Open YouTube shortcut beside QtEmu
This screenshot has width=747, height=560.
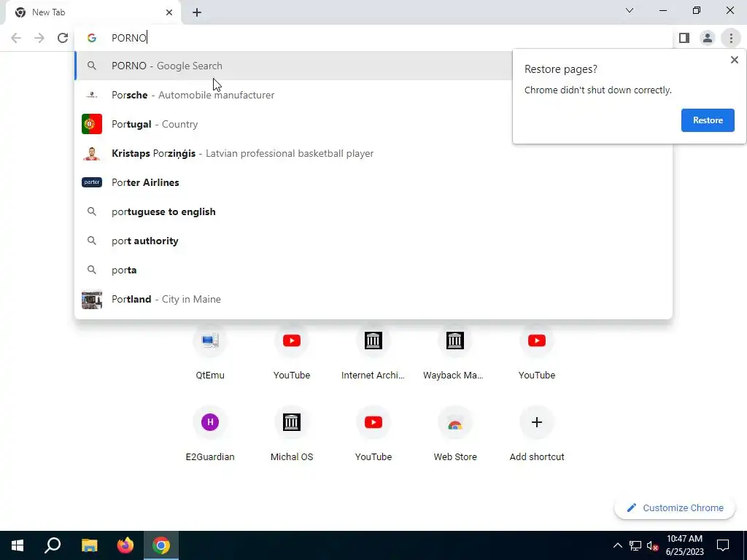click(x=292, y=352)
